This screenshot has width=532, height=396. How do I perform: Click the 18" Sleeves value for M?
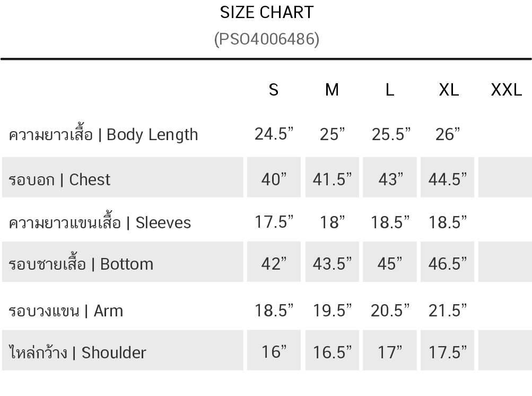click(332, 222)
